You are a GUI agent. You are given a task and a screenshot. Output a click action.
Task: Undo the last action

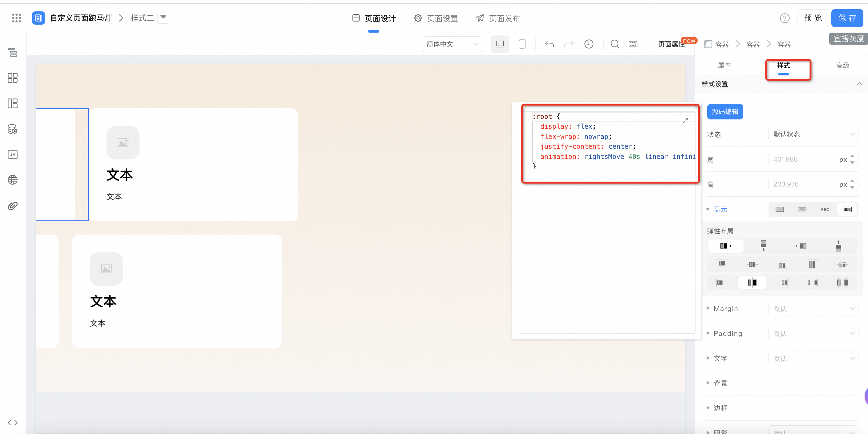(549, 44)
